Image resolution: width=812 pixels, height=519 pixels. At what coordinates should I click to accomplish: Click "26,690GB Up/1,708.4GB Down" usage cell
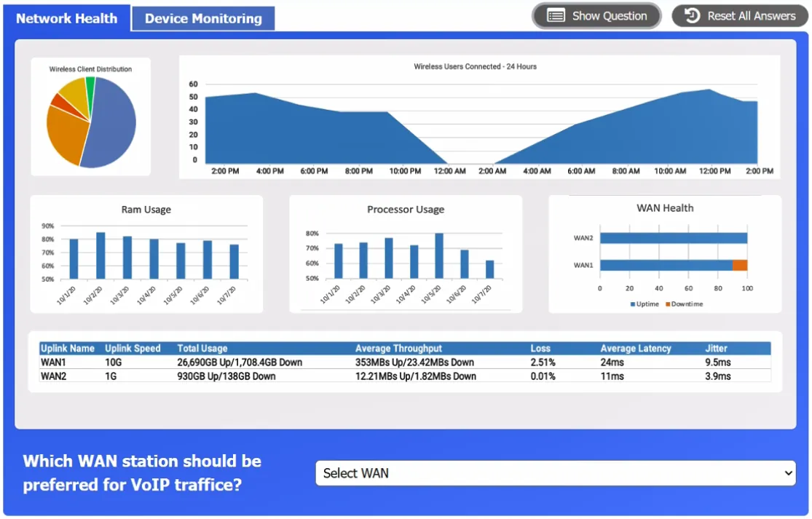pyautogui.click(x=240, y=362)
